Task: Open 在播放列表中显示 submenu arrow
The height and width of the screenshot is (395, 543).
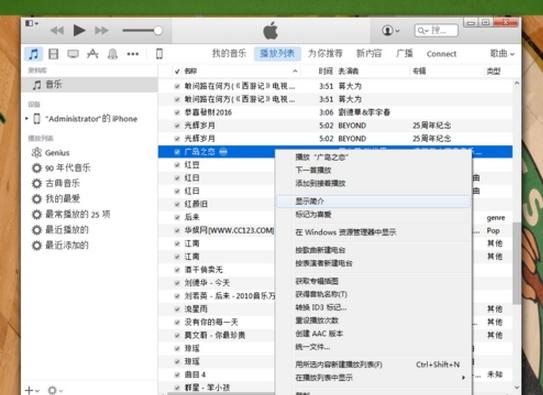Action: coord(463,378)
